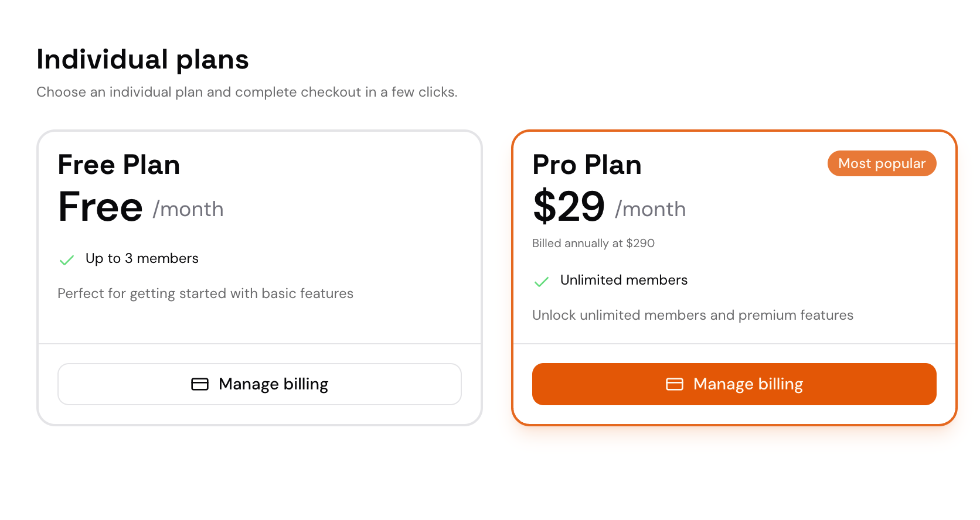Click the /month label beside $29
Viewport: 980px width, 520px height.
(651, 209)
